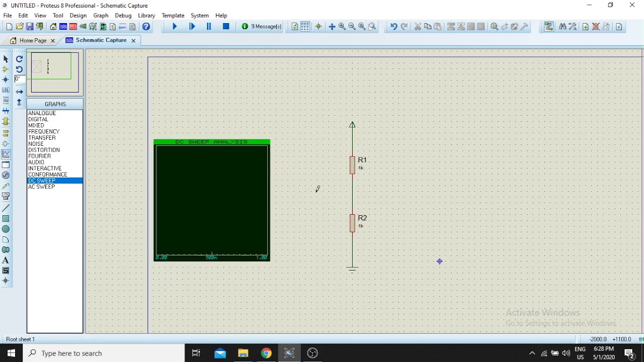
Task: Click the Y-Mirror vertical flip icon
Action: (19, 102)
